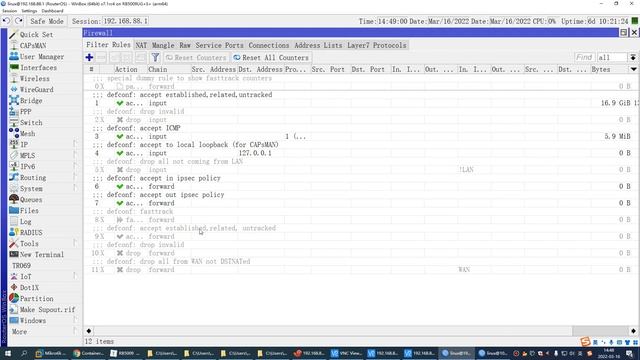The image size is (640, 360).
Task: Open Dot1X menu
Action: pos(29,288)
